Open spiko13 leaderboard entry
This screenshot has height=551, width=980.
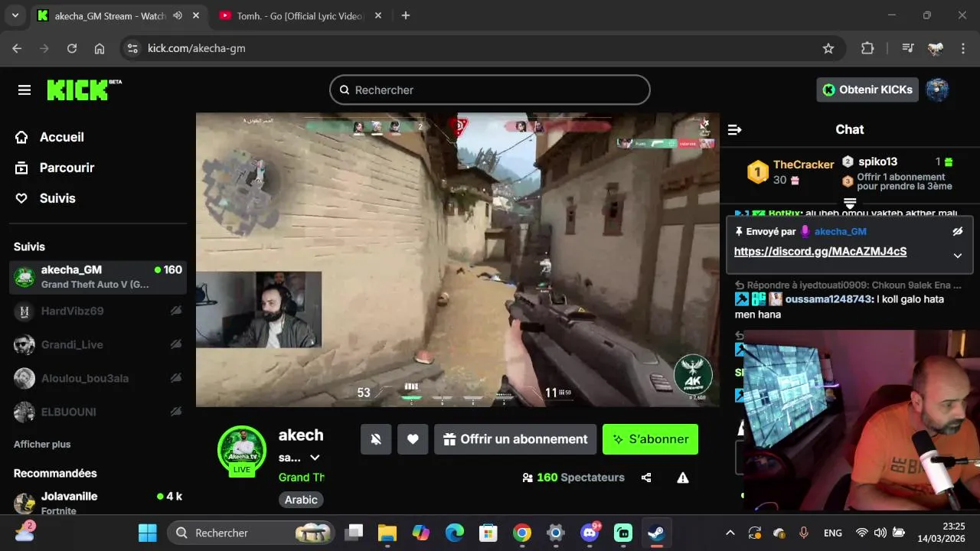point(897,161)
